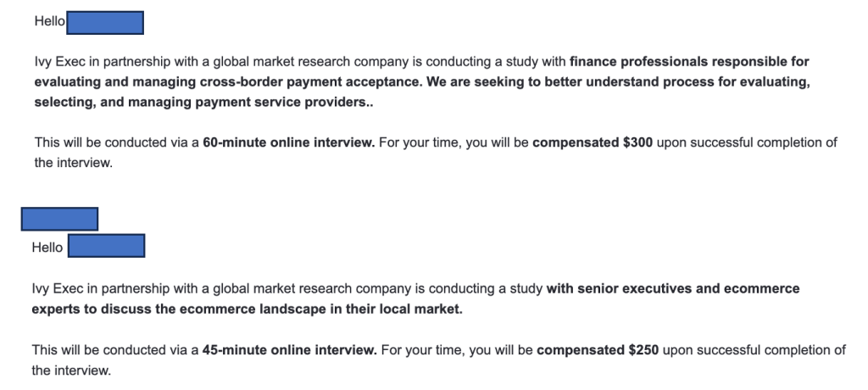Click the bold "compensated $250" text
Screen dimensions: 868x390
point(598,350)
